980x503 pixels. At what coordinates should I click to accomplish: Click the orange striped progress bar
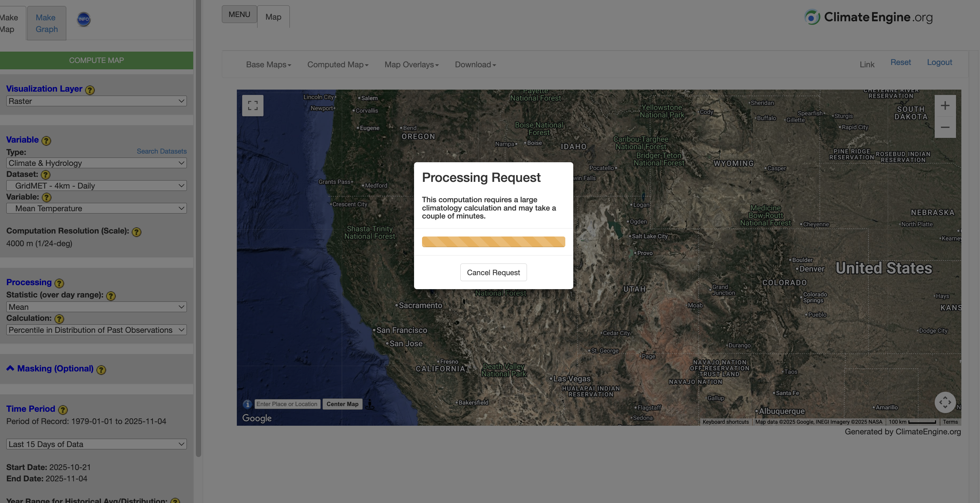tap(493, 242)
